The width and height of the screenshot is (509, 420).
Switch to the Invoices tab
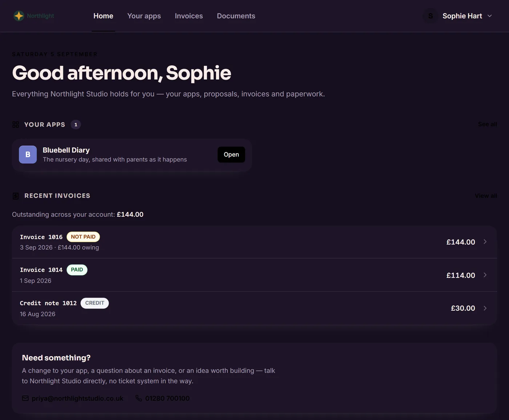point(189,16)
